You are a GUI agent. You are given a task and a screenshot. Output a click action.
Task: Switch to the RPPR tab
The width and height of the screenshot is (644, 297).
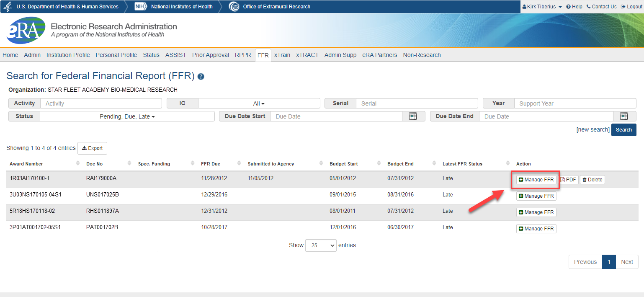(243, 55)
